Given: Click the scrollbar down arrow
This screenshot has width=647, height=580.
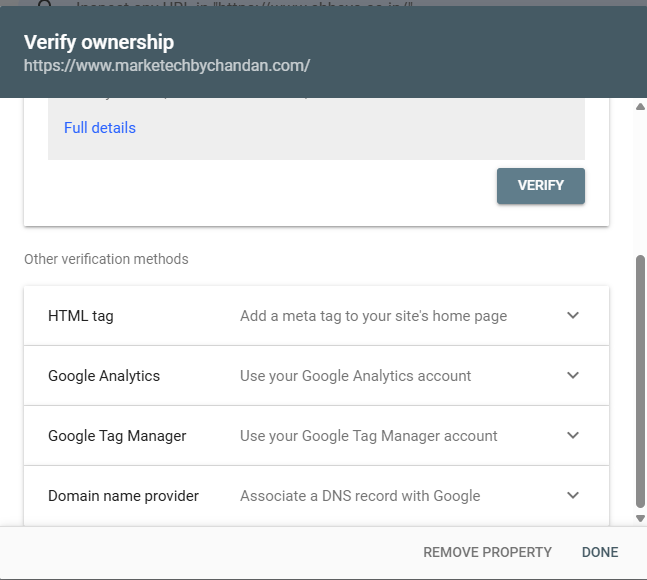Looking at the screenshot, I should pyautogui.click(x=640, y=519).
